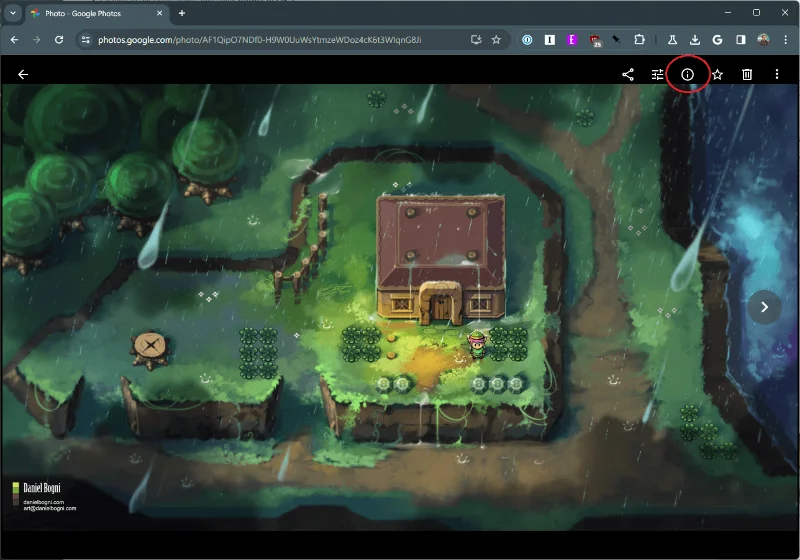This screenshot has width=800, height=560.
Task: Reload the current page
Action: pyautogui.click(x=59, y=40)
